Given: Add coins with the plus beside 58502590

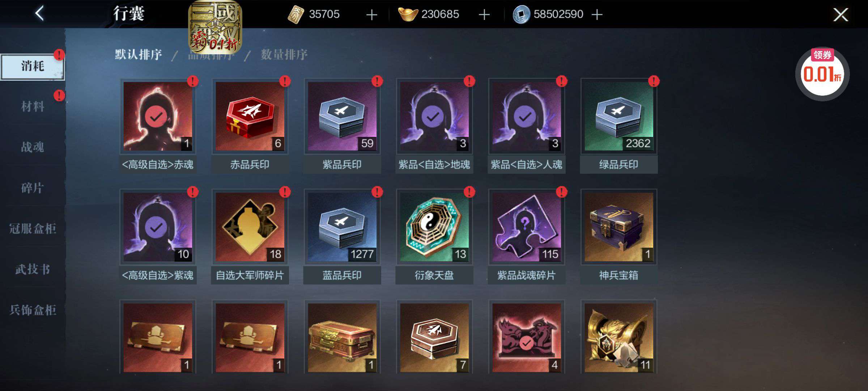Looking at the screenshot, I should (x=597, y=15).
